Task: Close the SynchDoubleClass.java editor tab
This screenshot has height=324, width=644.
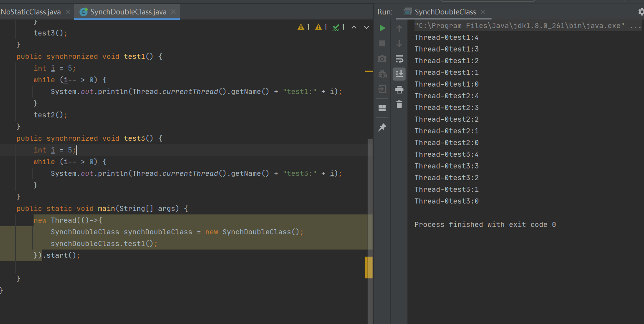Action: pyautogui.click(x=173, y=12)
